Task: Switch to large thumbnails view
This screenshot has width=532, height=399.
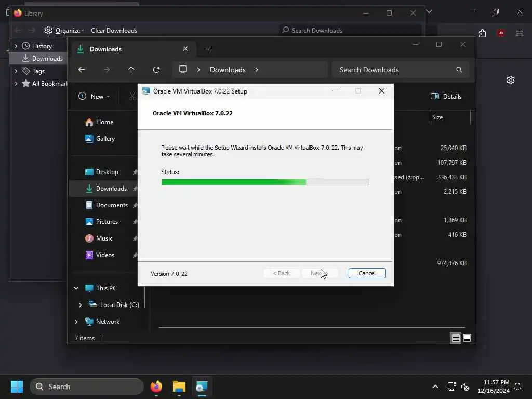Action: [x=467, y=338]
